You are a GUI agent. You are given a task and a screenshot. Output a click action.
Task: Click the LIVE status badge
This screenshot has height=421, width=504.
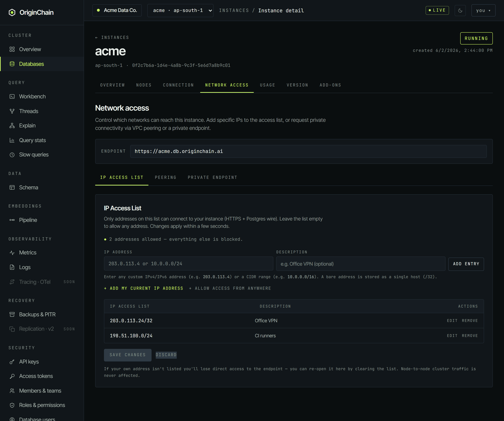tap(437, 10)
